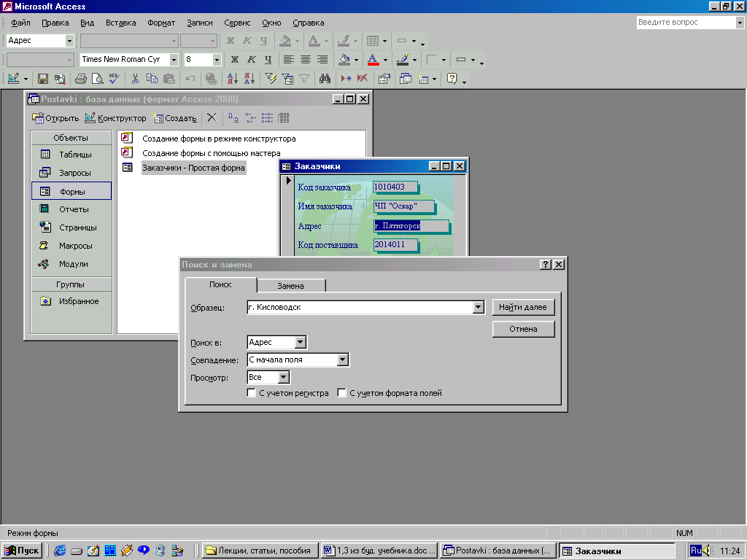Click the volume speaker icon in the tray
The image size is (747, 560).
(706, 551)
